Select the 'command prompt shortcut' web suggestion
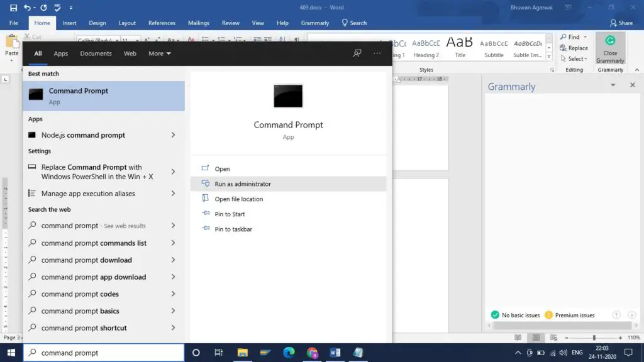This screenshot has width=644, height=362. tap(104, 328)
